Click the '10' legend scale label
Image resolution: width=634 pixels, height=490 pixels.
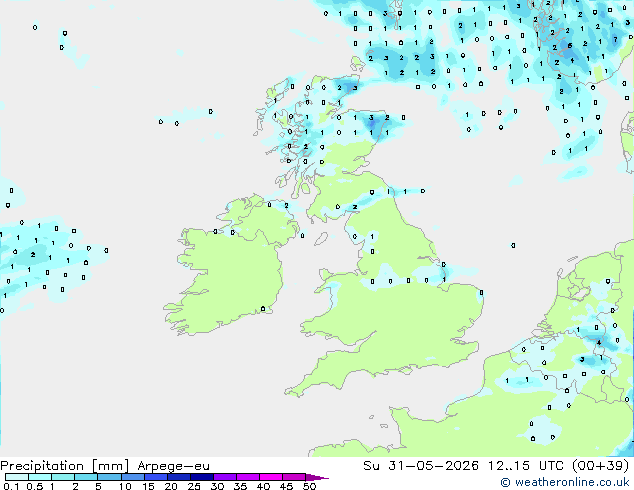(125, 486)
